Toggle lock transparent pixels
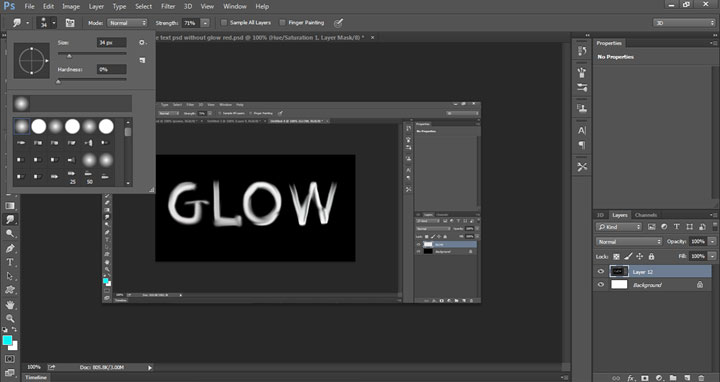The height and width of the screenshot is (382, 720). 616,257
